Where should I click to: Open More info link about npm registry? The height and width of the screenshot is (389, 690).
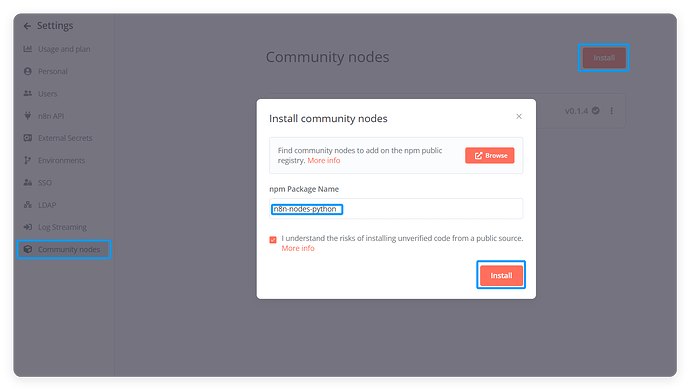coord(323,161)
